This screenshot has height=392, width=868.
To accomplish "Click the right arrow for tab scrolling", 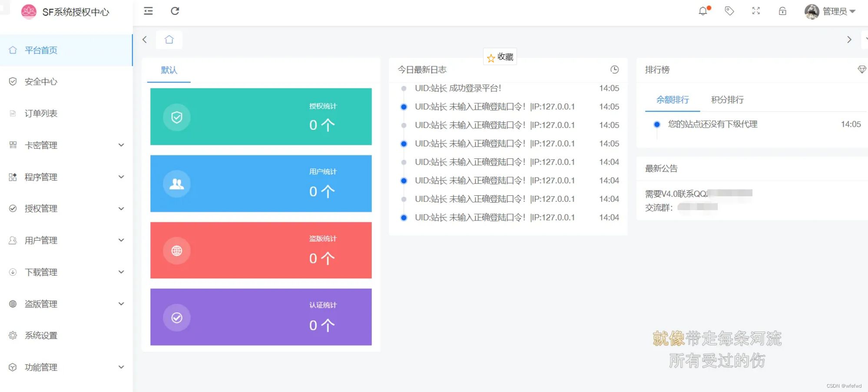I will point(849,40).
